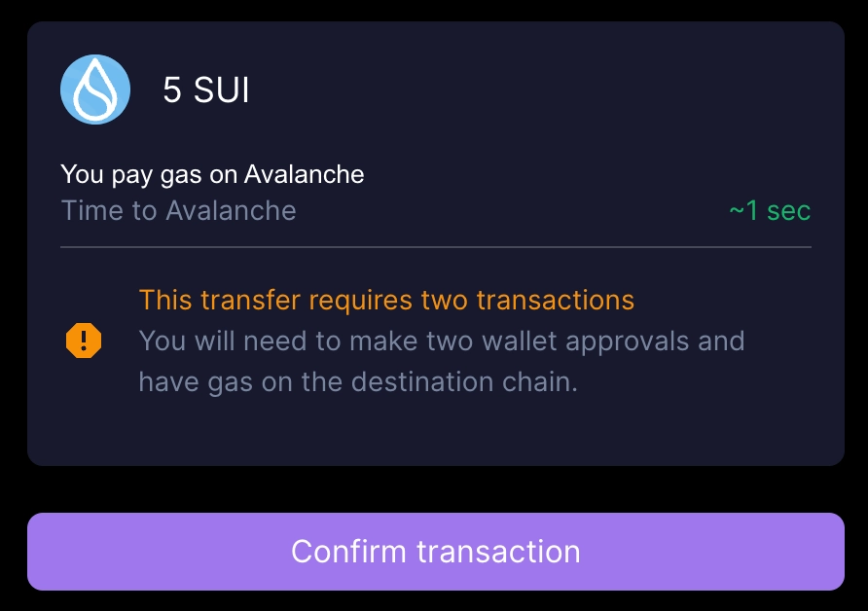The width and height of the screenshot is (868, 611).
Task: Click 'You pay gas on Avalanche' text
Action: 212,174
